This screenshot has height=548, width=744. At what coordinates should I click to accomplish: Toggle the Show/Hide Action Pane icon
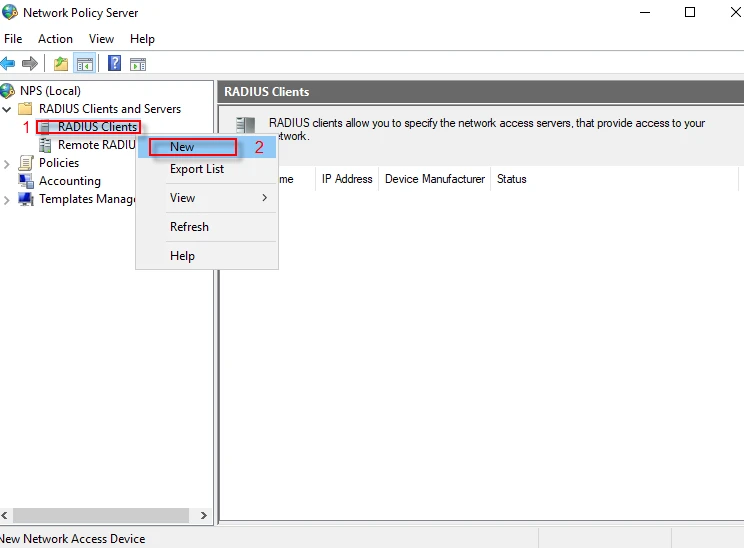click(x=138, y=64)
